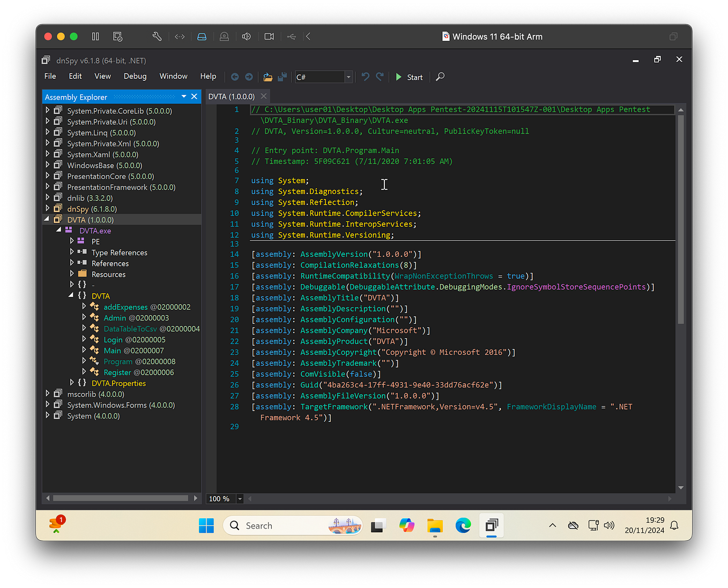This screenshot has height=588, width=728.
Task: Click the forward navigation arrow
Action: 249,77
